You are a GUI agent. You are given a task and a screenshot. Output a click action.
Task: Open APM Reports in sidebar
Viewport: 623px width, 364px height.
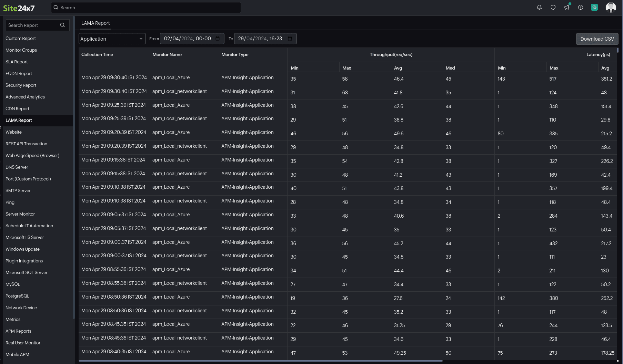18,331
